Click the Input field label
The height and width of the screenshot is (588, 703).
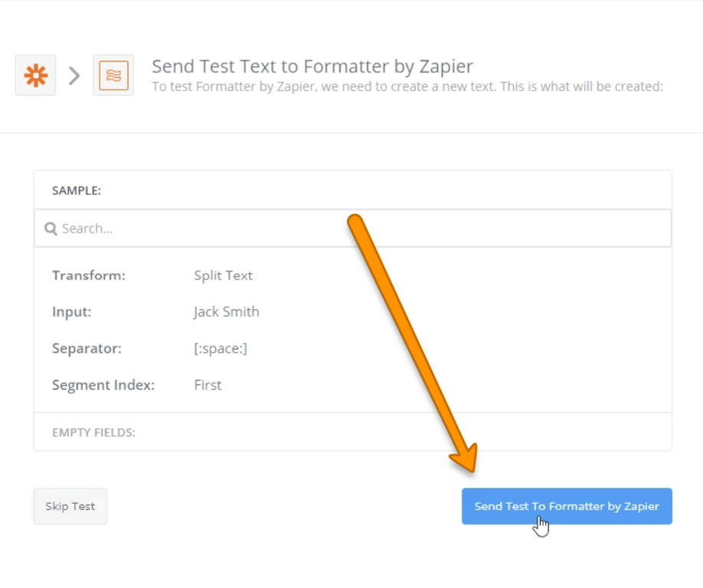click(72, 312)
